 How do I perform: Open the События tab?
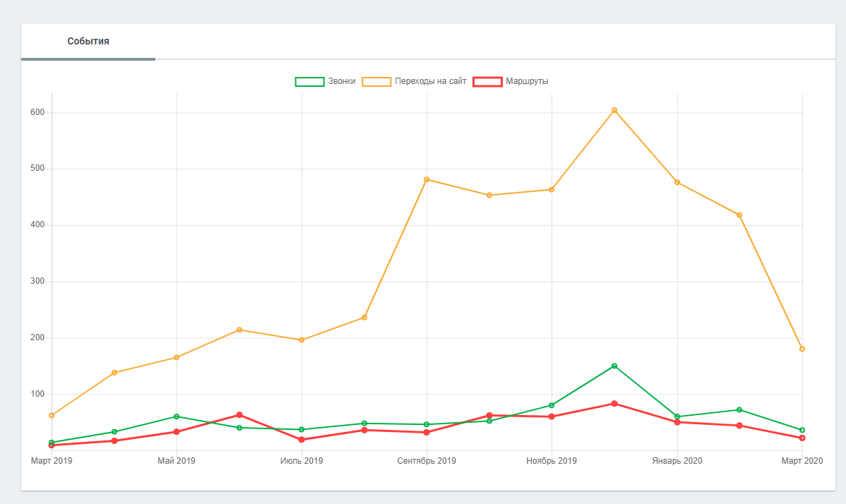click(88, 42)
